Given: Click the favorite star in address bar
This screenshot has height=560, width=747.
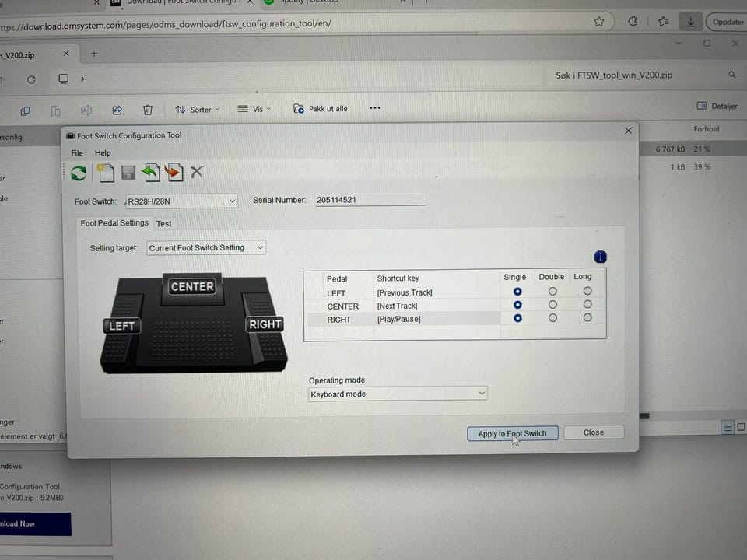Looking at the screenshot, I should (599, 22).
